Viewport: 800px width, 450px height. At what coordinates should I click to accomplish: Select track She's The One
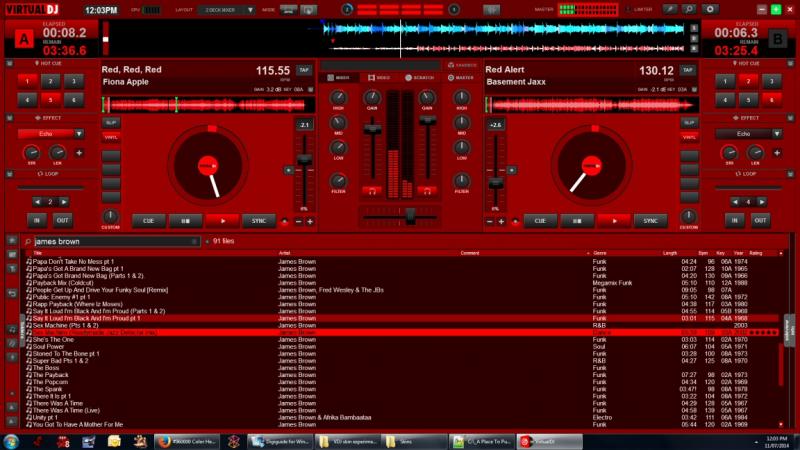pos(403,339)
